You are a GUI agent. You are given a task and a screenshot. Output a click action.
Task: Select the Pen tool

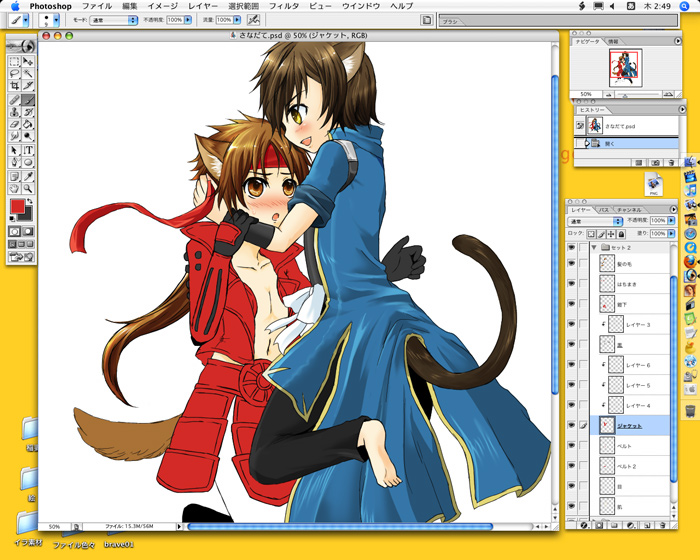tap(14, 162)
